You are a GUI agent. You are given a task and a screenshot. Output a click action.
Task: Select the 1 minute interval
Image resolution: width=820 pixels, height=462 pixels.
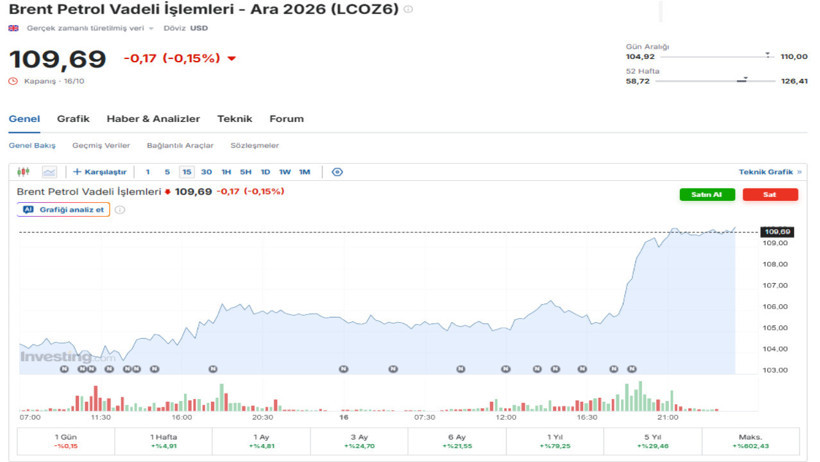click(148, 172)
